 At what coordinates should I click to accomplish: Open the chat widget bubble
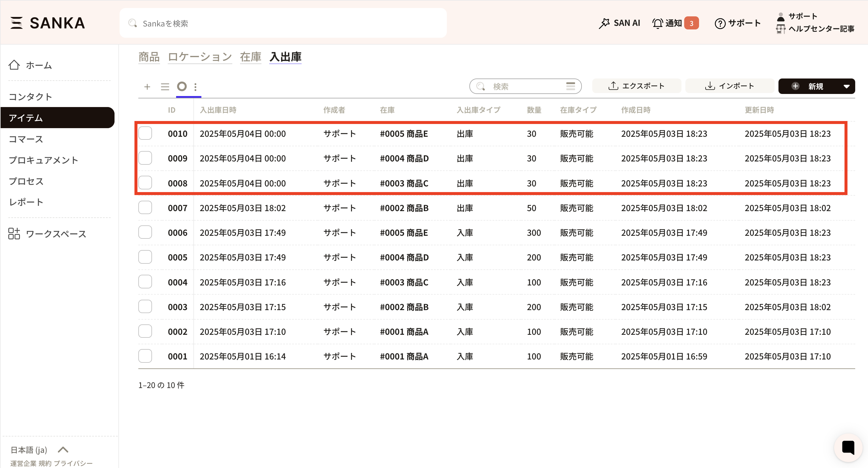[848, 447]
